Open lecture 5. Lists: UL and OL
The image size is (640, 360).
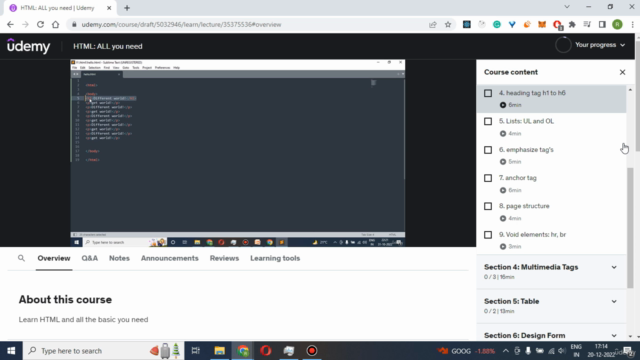[526, 121]
